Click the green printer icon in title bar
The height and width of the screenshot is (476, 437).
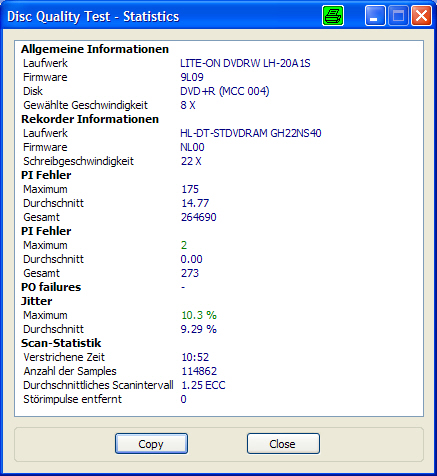point(333,16)
